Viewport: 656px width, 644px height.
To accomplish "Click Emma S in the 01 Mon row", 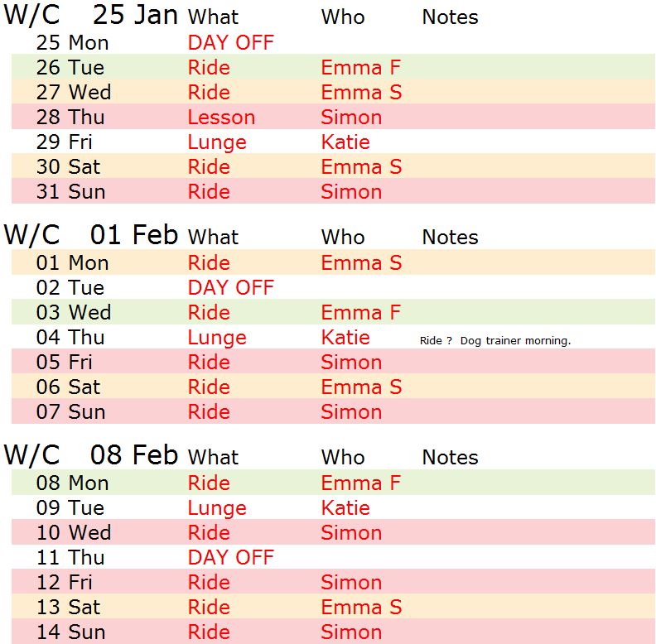I will (361, 263).
